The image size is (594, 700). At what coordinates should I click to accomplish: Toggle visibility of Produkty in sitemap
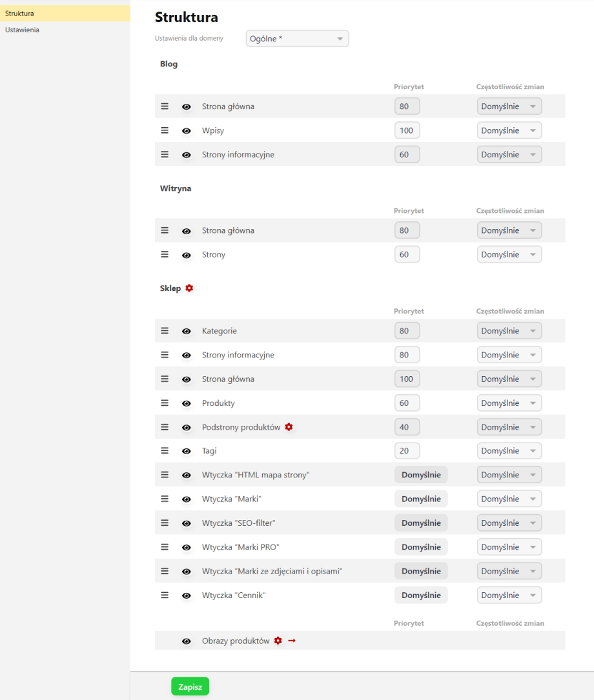(x=187, y=403)
